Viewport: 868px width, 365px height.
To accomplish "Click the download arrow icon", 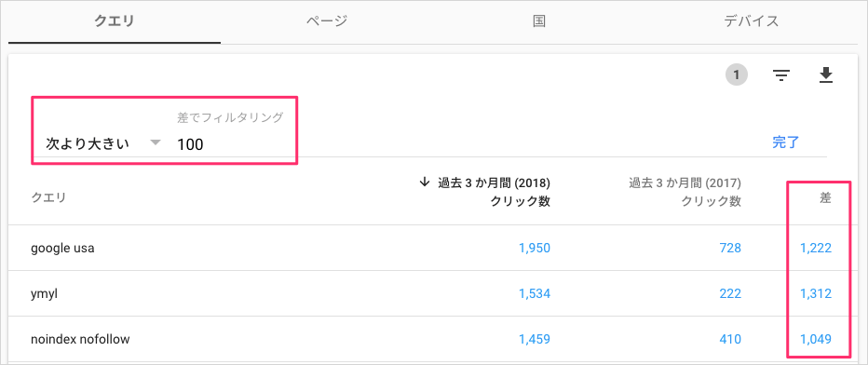I will click(826, 74).
